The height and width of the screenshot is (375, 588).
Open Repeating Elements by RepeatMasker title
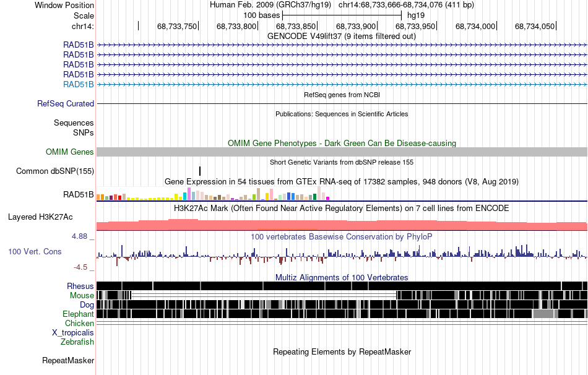pyautogui.click(x=342, y=352)
